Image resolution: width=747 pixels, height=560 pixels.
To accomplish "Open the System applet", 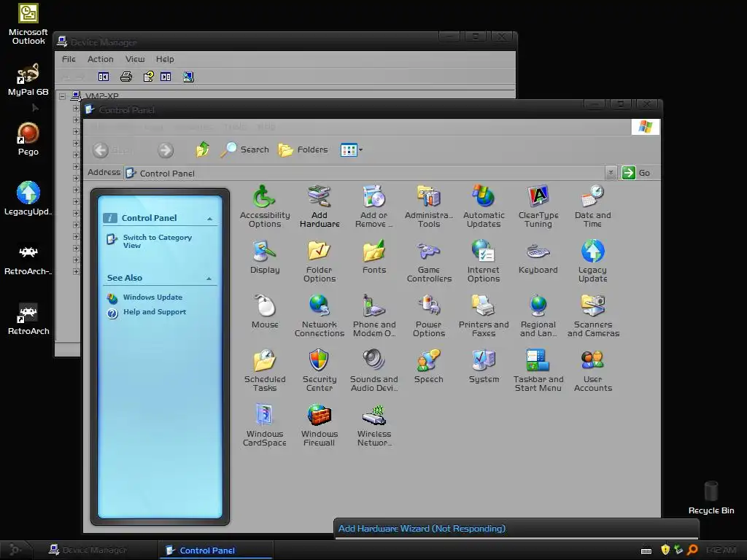I will tap(484, 367).
